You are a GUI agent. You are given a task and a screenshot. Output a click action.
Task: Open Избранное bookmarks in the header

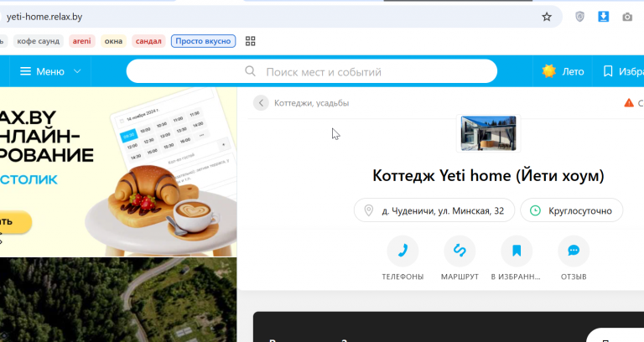[623, 71]
